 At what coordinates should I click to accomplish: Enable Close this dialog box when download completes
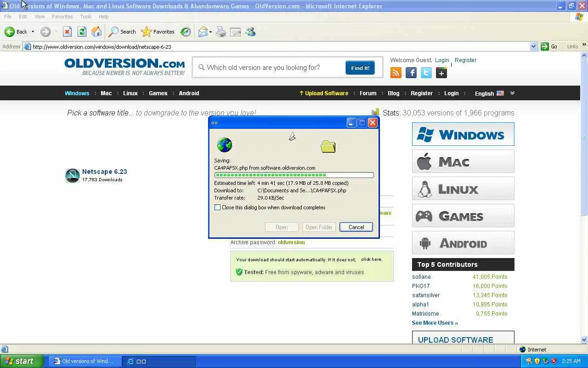(x=218, y=207)
